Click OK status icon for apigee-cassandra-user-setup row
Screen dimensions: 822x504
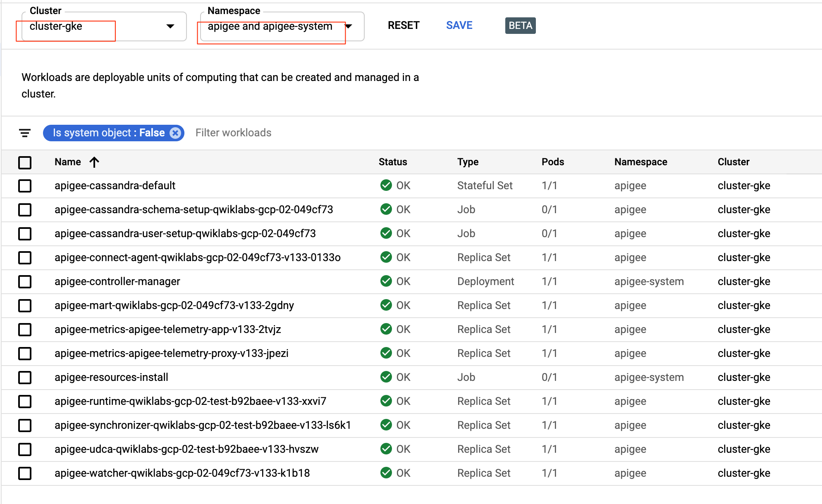click(x=386, y=233)
